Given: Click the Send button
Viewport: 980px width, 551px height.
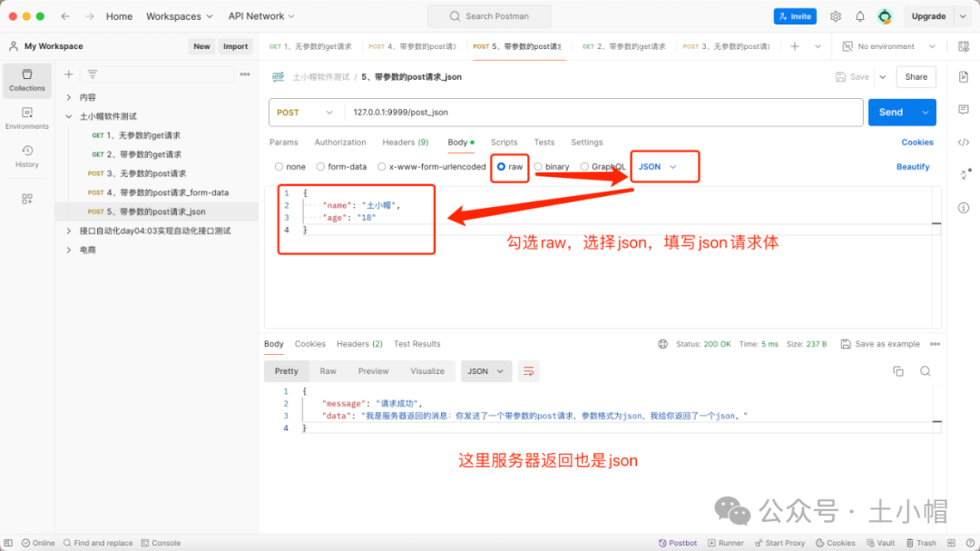Looking at the screenshot, I should (x=891, y=113).
